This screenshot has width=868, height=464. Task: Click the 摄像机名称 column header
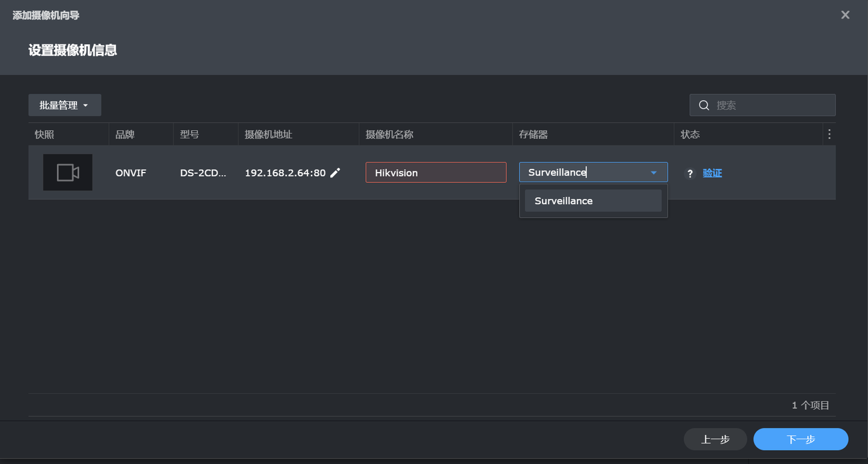[389, 135]
